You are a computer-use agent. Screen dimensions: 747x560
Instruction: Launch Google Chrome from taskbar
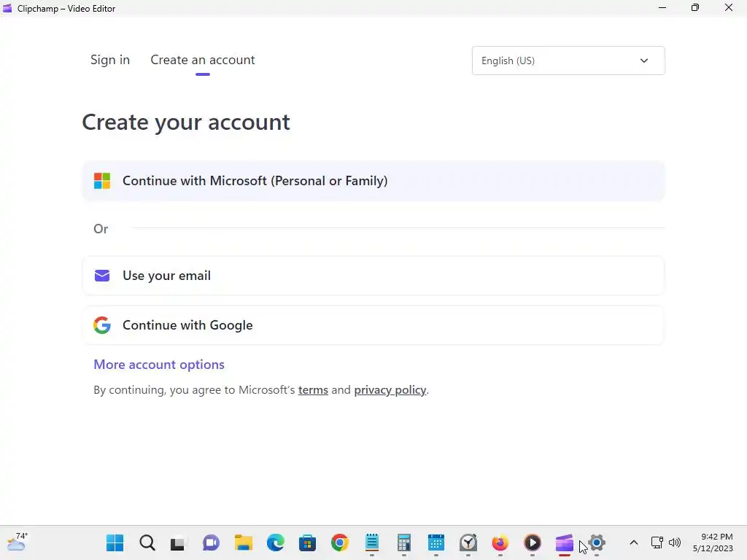[340, 542]
